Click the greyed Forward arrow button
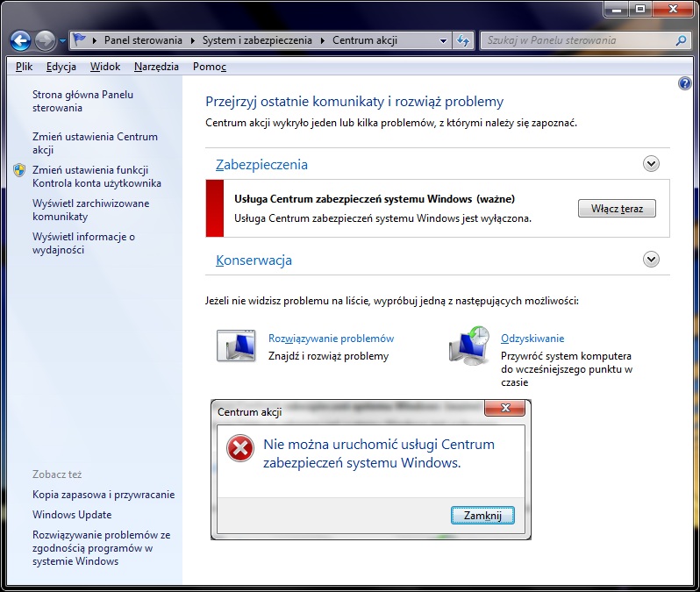Screen dimensions: 700x592 pyautogui.click(x=45, y=41)
